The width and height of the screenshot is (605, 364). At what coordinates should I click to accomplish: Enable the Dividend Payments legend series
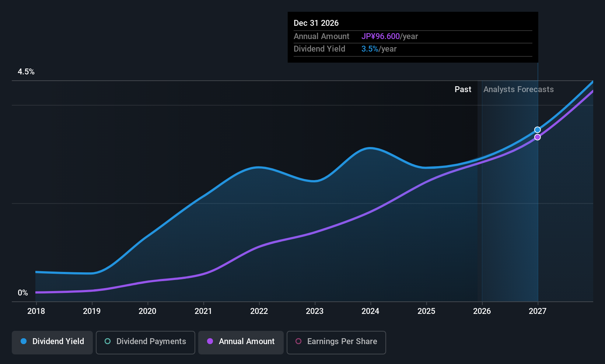(x=145, y=342)
